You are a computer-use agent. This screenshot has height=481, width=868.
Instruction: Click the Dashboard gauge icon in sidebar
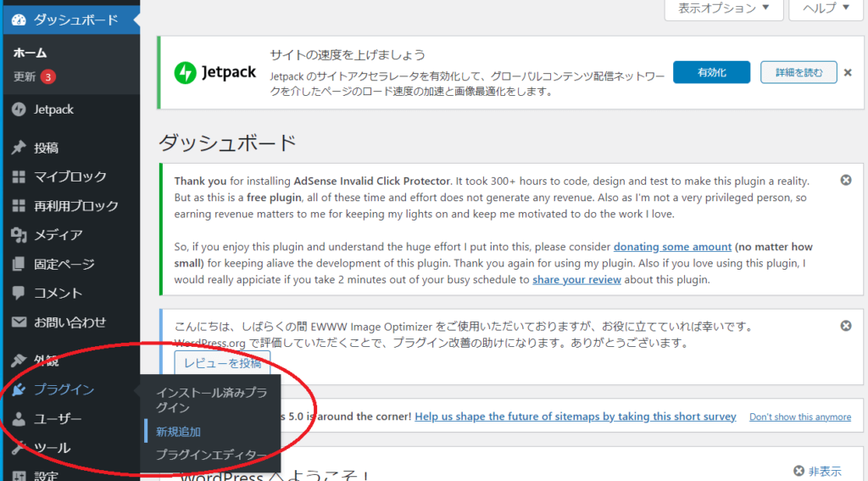tap(19, 20)
